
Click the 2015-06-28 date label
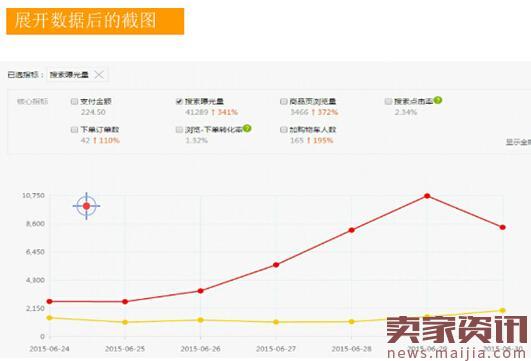click(x=352, y=348)
